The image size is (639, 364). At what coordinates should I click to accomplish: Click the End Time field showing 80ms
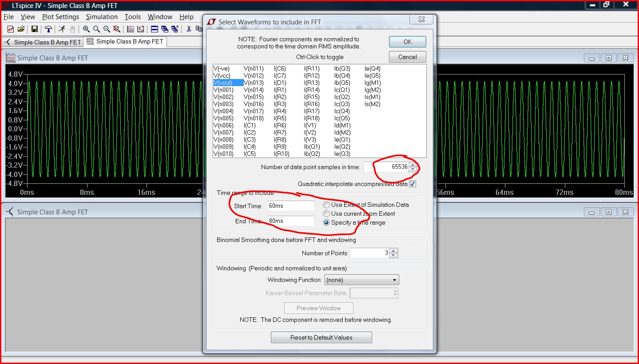pyautogui.click(x=291, y=221)
